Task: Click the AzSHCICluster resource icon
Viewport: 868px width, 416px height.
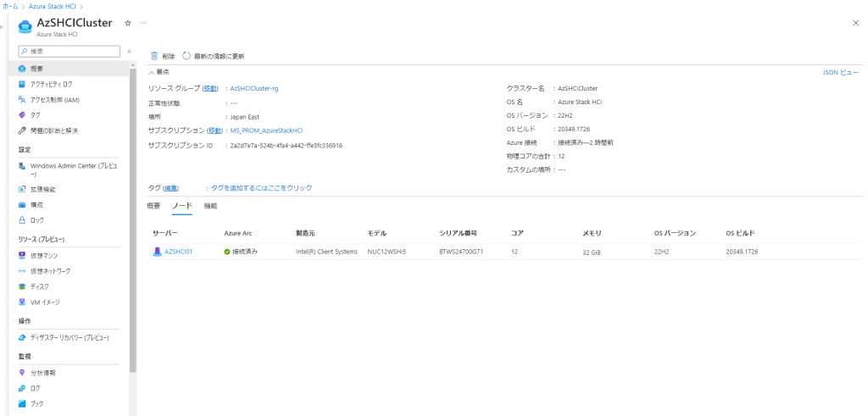Action: [x=25, y=26]
